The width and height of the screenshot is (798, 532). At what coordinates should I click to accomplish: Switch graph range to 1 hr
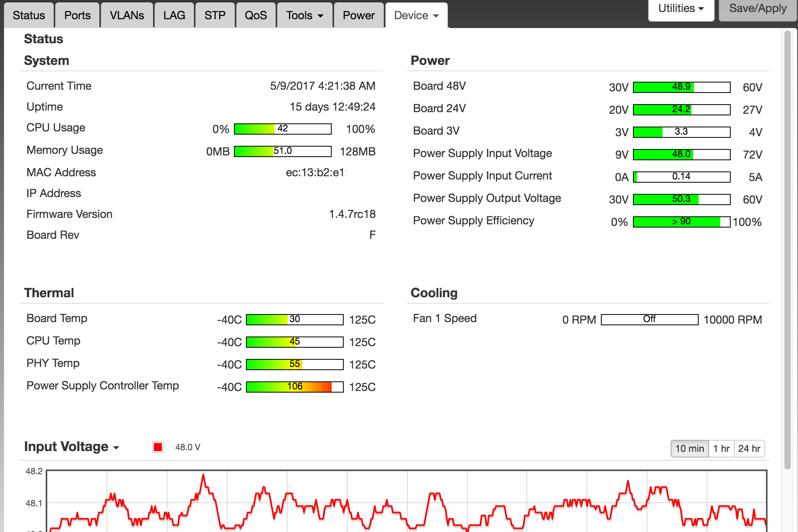coord(721,448)
